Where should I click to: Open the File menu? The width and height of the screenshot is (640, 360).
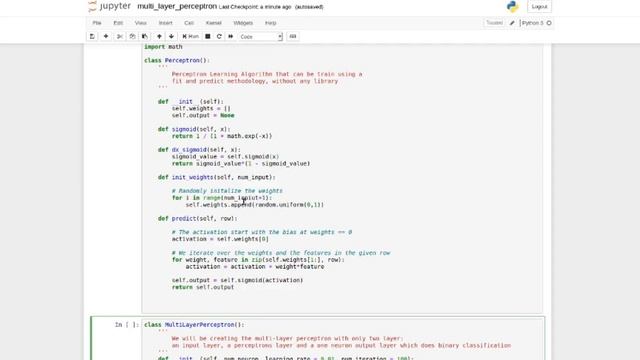[97, 23]
